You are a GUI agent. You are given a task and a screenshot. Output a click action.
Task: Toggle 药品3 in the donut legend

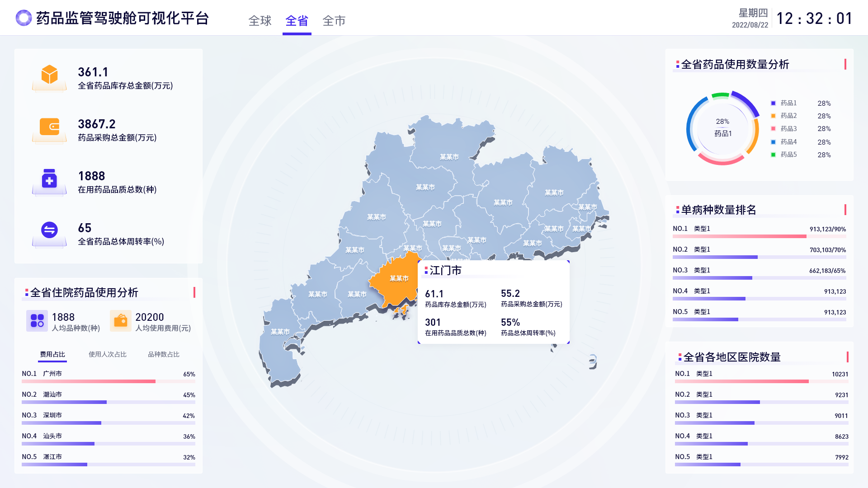click(x=788, y=129)
